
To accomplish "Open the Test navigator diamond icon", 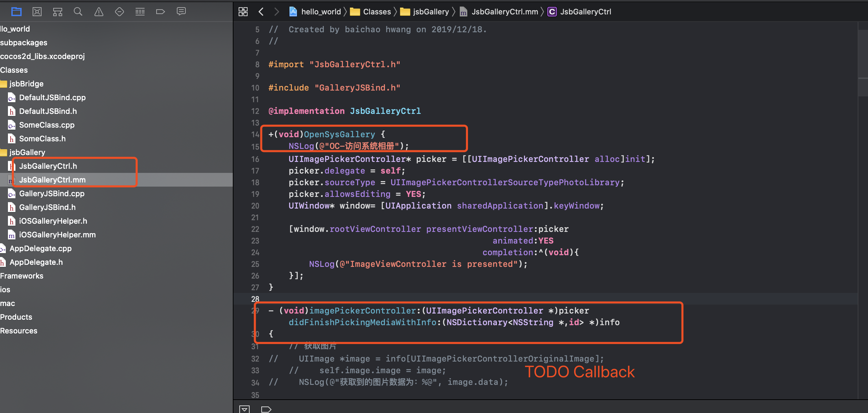I will 119,12.
